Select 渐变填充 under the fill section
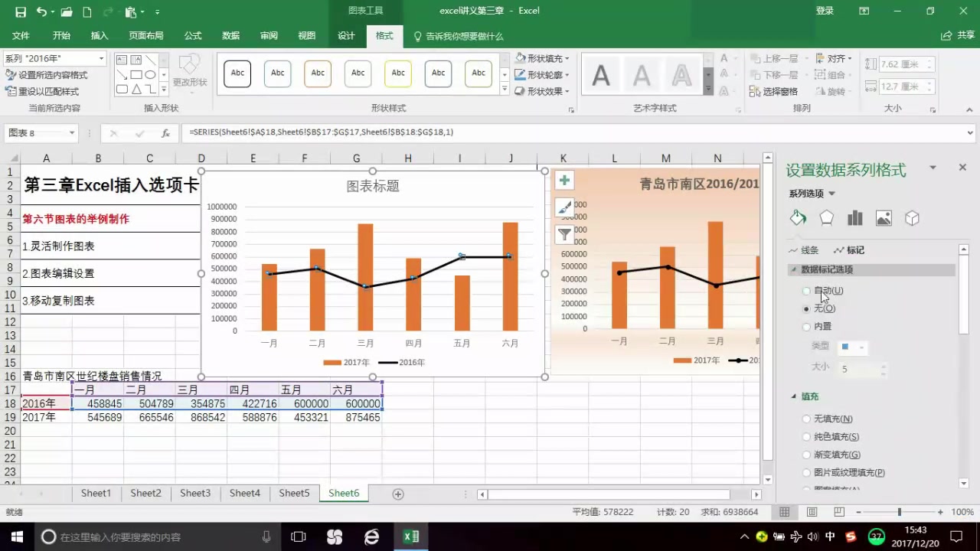This screenshot has height=551, width=980. pos(807,454)
